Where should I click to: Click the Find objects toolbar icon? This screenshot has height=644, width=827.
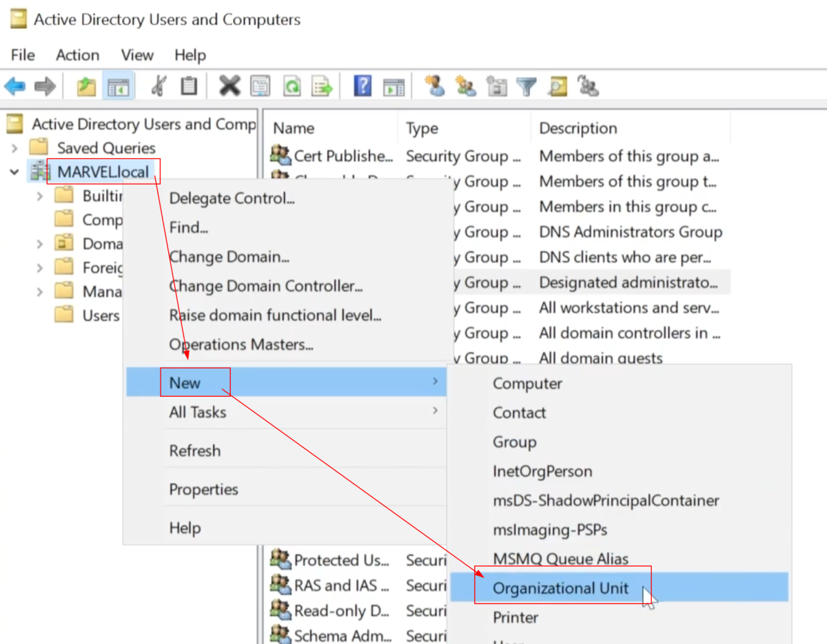pyautogui.click(x=558, y=86)
